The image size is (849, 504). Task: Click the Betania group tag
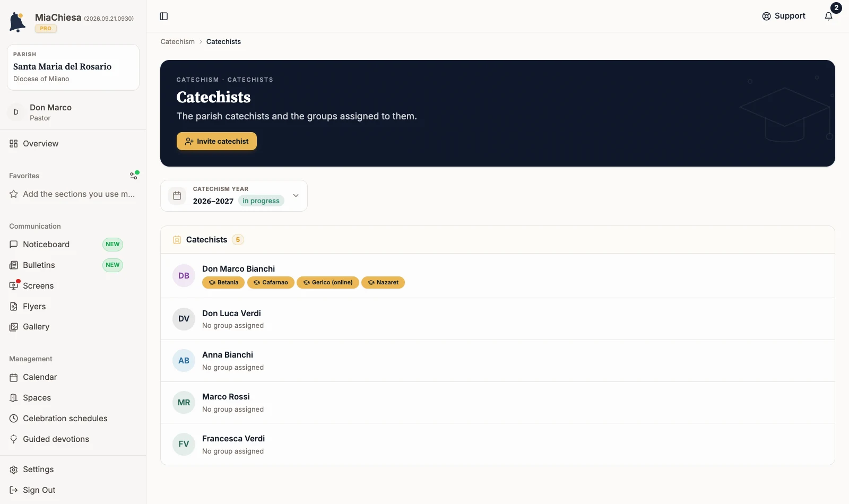[223, 283]
